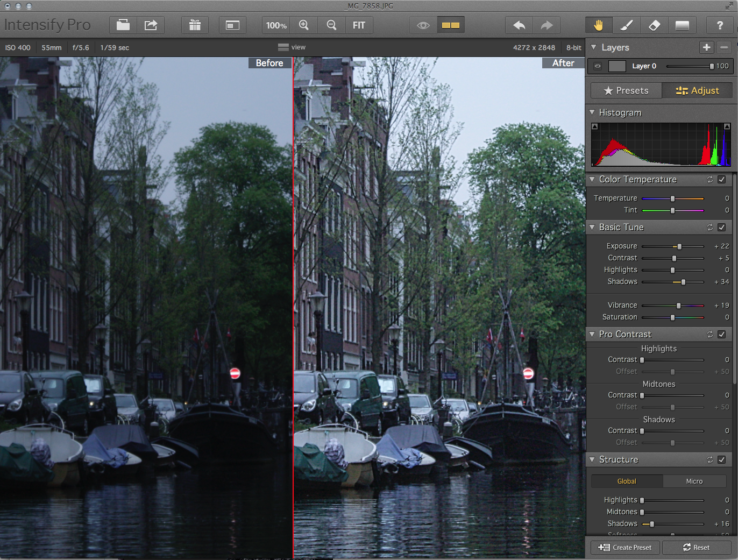Uncheck the Structure adjustment checkbox
Viewport: 738px width, 560px height.
(722, 459)
